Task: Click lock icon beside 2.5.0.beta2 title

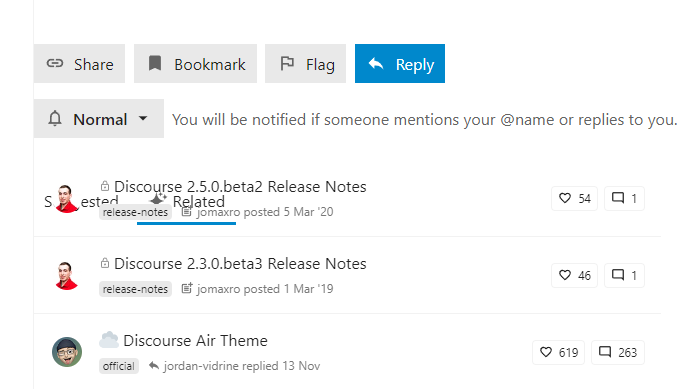Action: click(x=105, y=186)
